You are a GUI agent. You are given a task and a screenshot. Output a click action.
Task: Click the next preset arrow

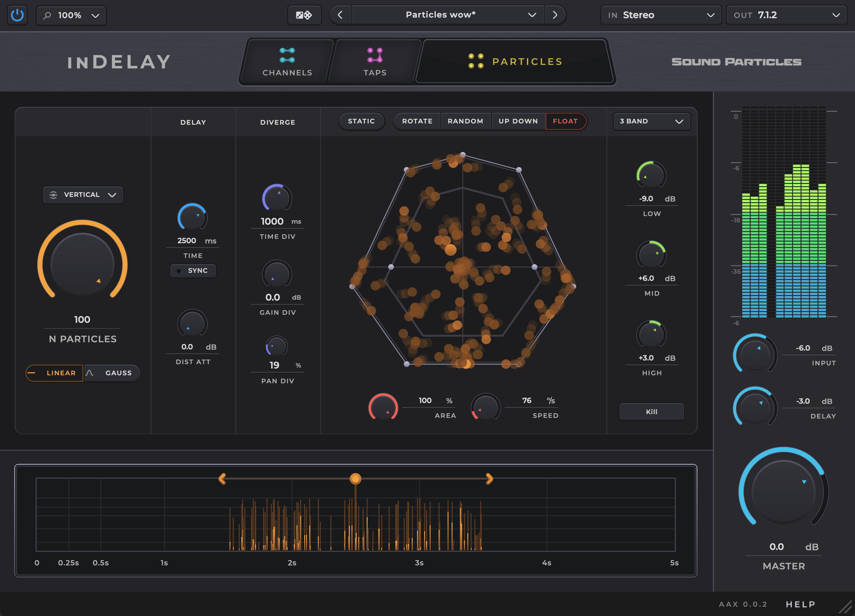click(555, 15)
